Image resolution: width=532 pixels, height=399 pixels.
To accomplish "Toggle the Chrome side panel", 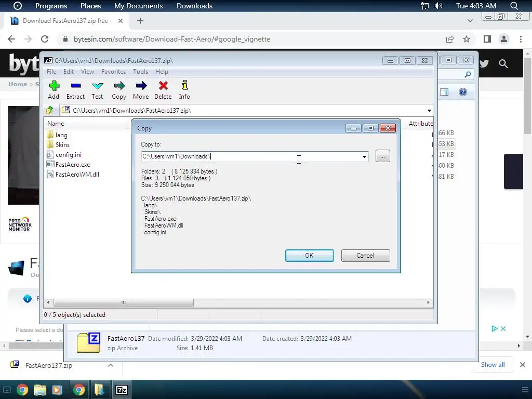I will [487, 39].
